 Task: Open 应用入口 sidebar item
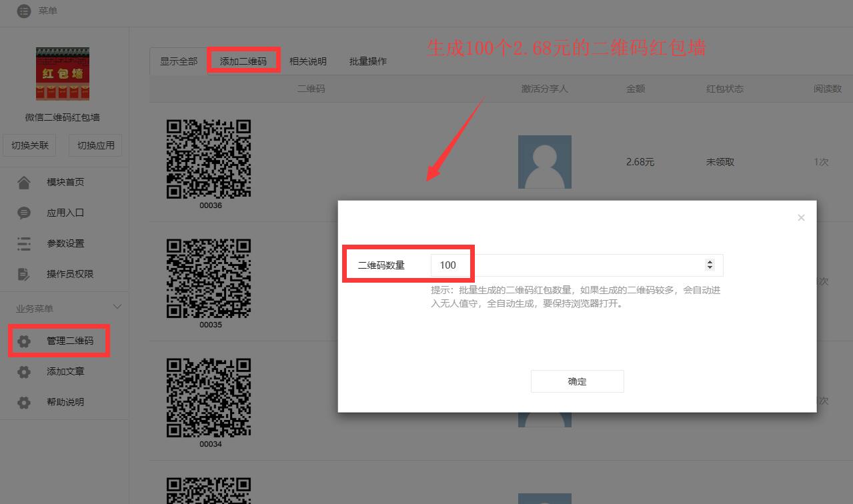pyautogui.click(x=65, y=213)
